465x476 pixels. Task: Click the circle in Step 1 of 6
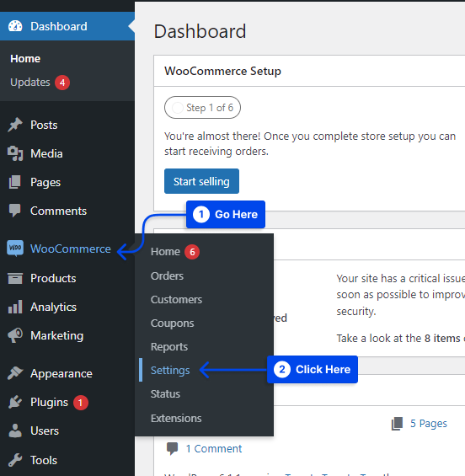[x=177, y=108]
